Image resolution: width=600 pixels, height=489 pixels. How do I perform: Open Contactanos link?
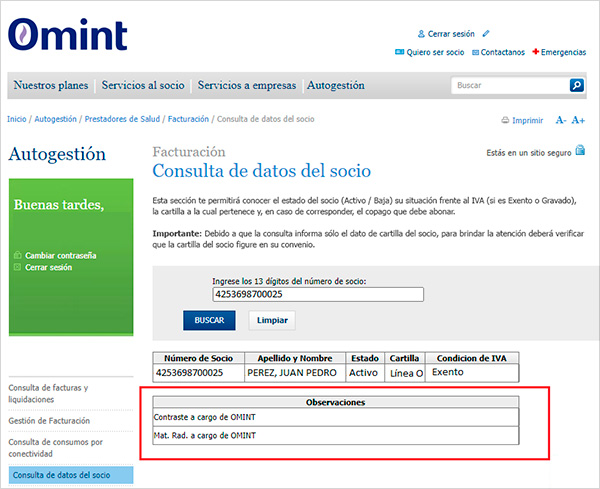coord(502,52)
